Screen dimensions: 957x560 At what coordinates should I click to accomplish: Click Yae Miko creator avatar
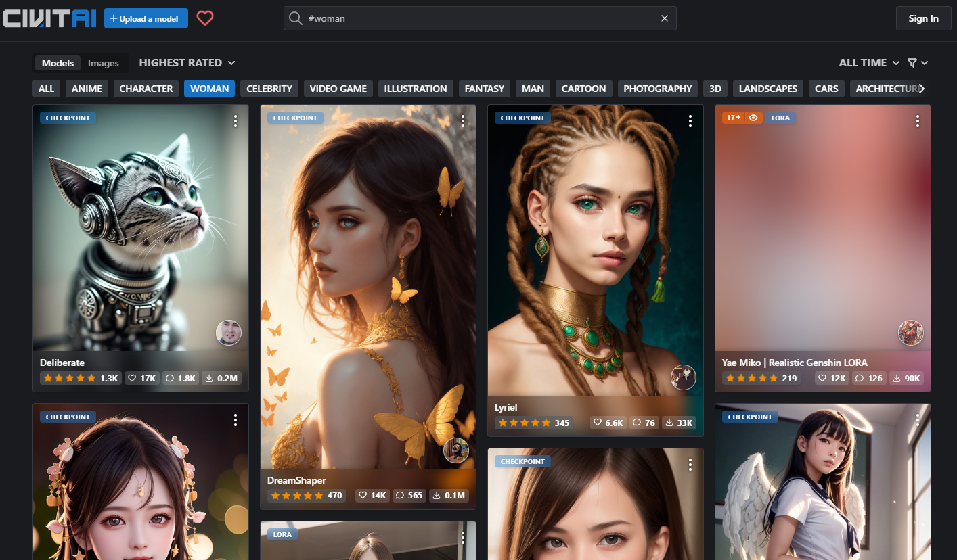pyautogui.click(x=911, y=333)
